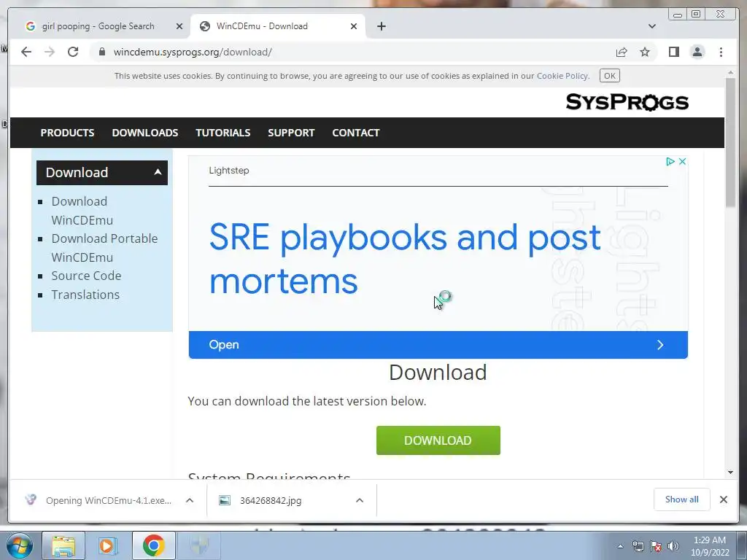
Task: Click the ad's Open button
Action: (438, 345)
